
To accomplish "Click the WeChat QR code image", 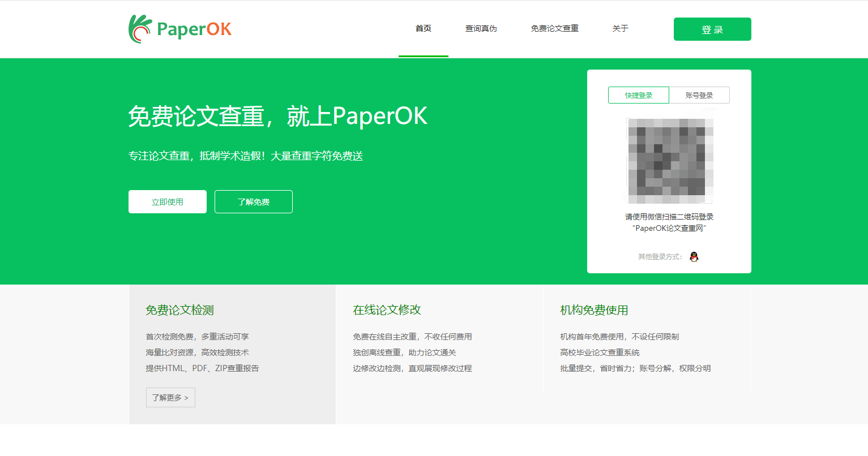I will click(669, 161).
